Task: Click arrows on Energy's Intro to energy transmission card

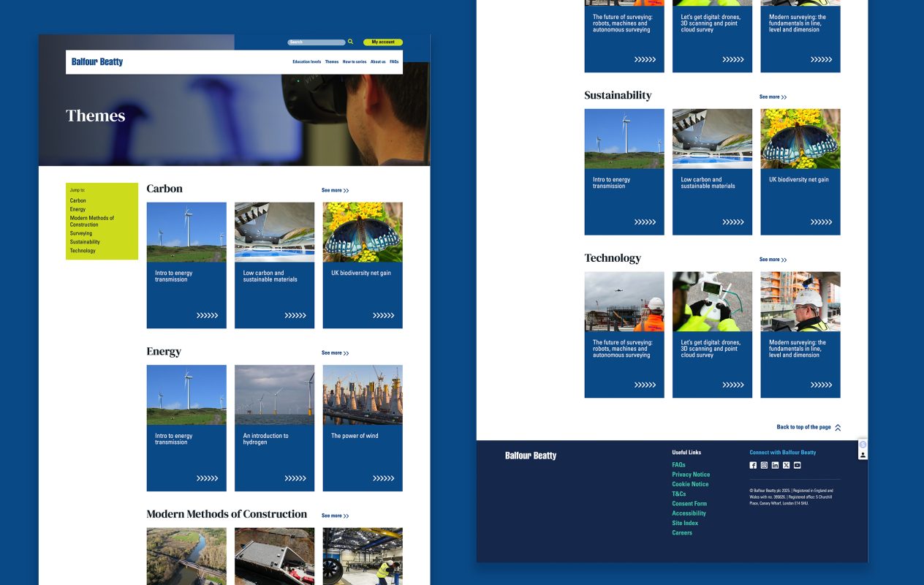Action: coord(207,478)
